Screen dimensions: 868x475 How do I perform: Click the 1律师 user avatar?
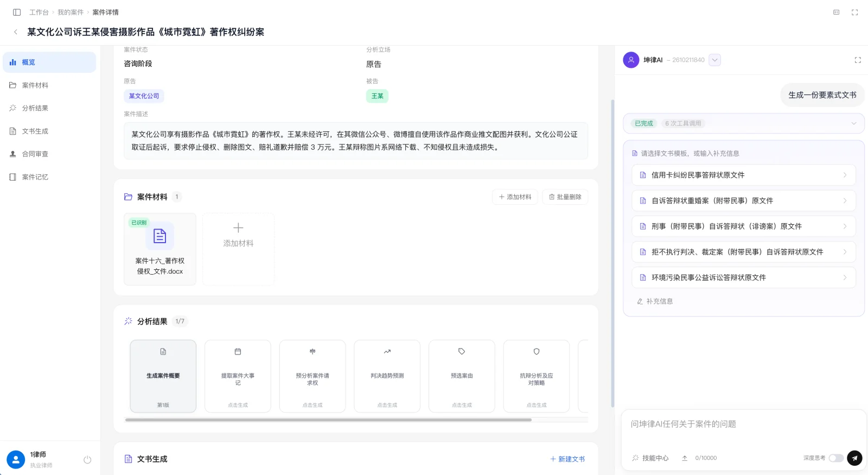tap(16, 460)
